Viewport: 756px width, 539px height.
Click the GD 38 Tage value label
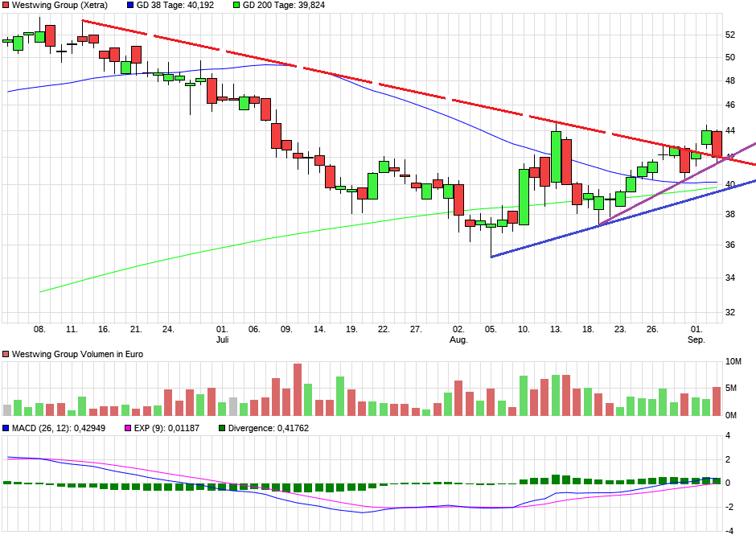point(182,5)
